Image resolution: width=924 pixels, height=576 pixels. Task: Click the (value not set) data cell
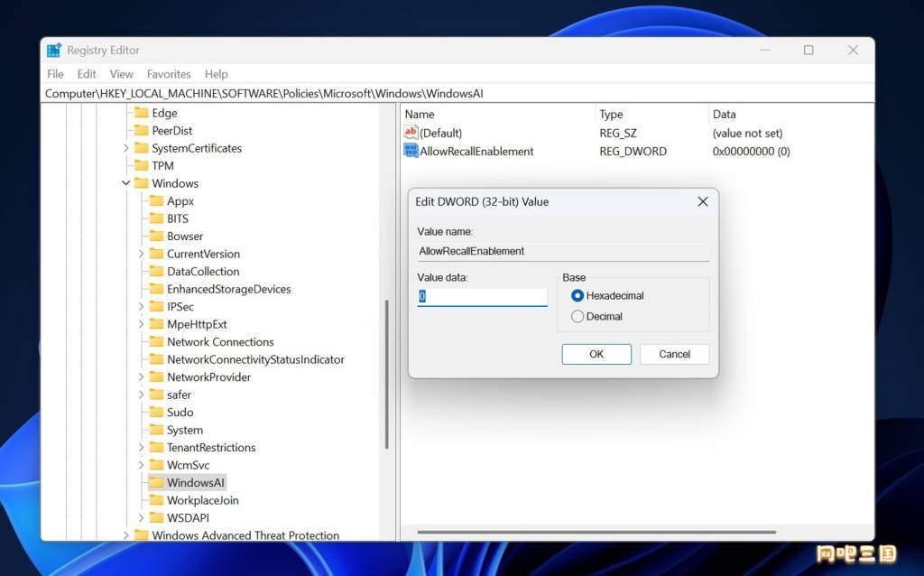(747, 134)
